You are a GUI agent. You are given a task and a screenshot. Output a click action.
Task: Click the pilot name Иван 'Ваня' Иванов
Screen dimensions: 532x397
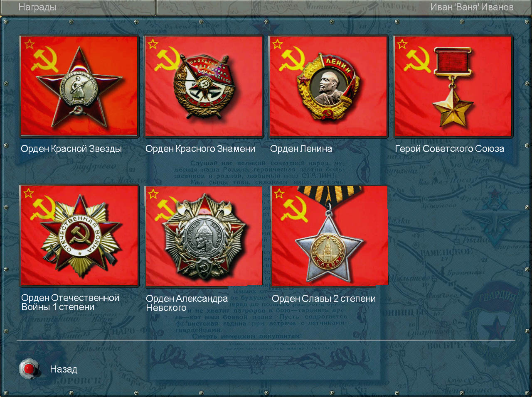point(472,7)
